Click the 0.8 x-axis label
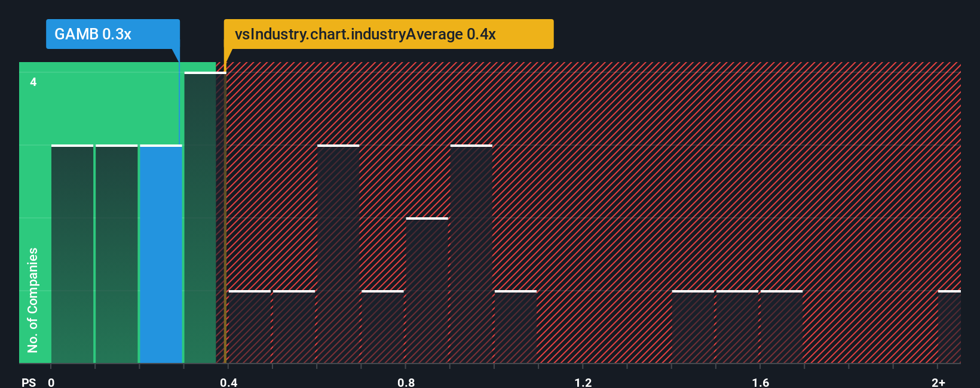 tap(406, 382)
